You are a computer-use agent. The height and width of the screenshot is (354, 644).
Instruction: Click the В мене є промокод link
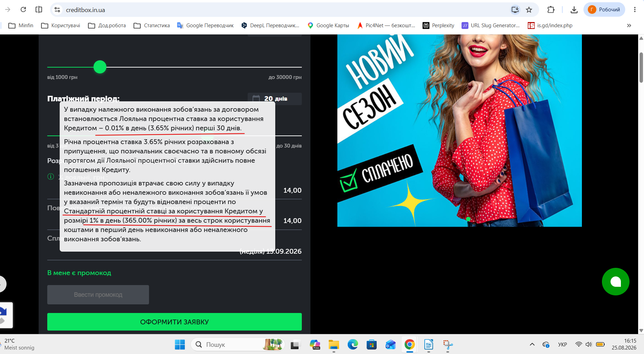(x=79, y=273)
